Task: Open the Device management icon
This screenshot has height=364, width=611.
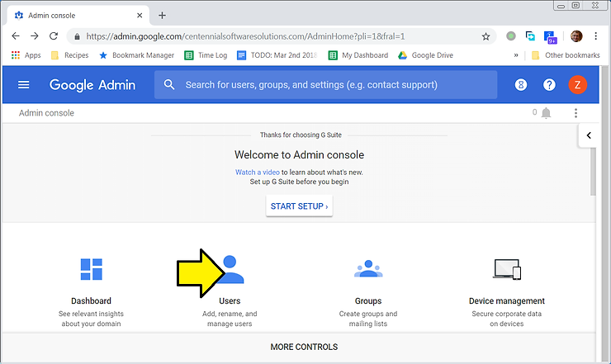Action: tap(507, 269)
